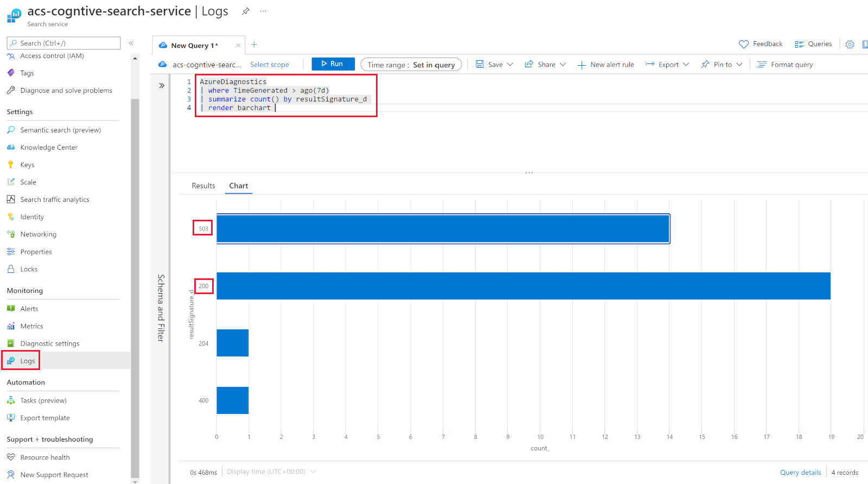868x484 pixels.
Task: Open Tags menu item
Action: click(27, 73)
